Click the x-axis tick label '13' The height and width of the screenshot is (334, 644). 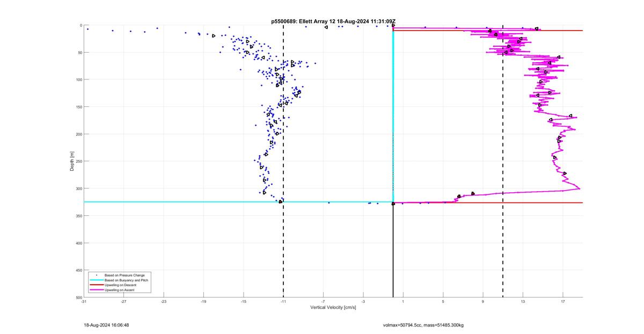click(523, 302)
